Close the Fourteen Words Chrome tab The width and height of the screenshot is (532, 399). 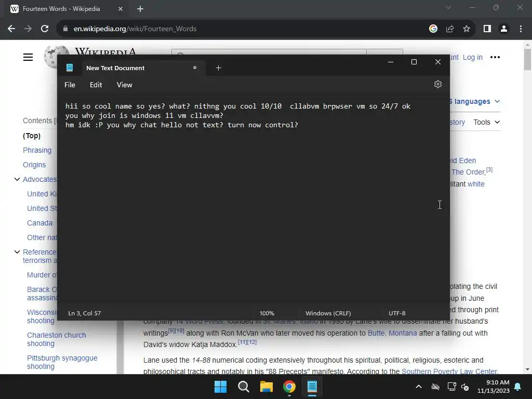coord(121,9)
